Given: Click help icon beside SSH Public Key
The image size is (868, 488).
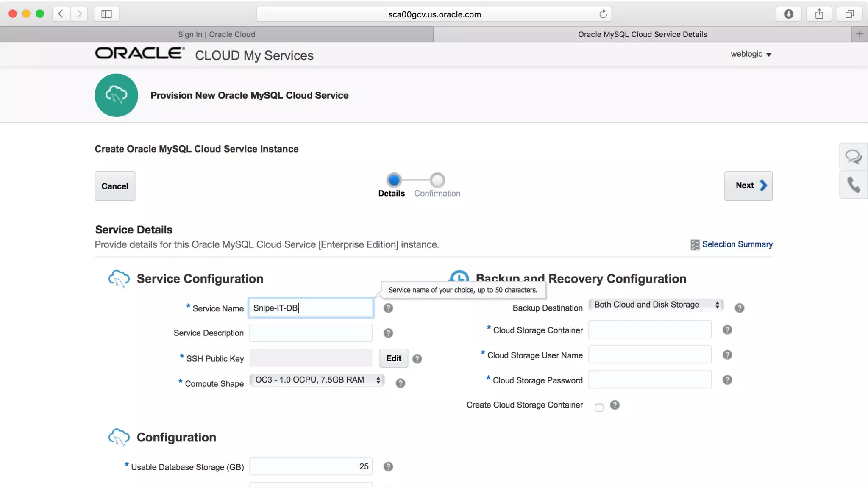Looking at the screenshot, I should (x=417, y=359).
